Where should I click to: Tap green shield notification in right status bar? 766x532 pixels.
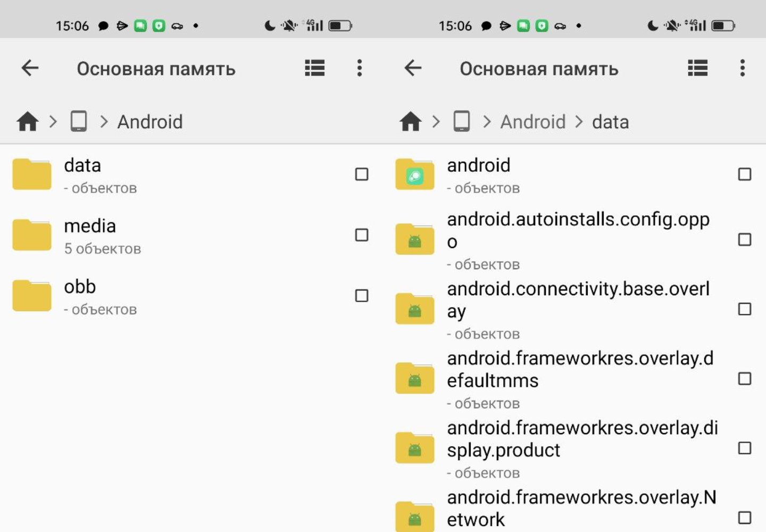pos(542,26)
